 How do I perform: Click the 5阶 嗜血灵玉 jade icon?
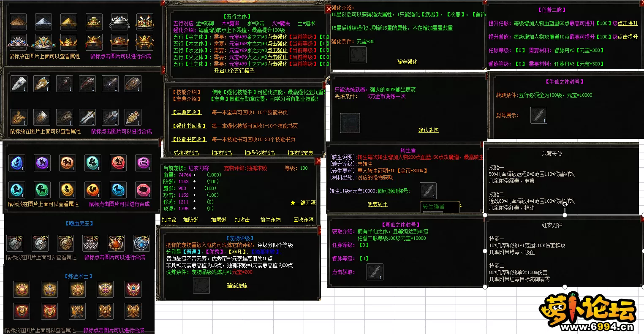coord(116,243)
